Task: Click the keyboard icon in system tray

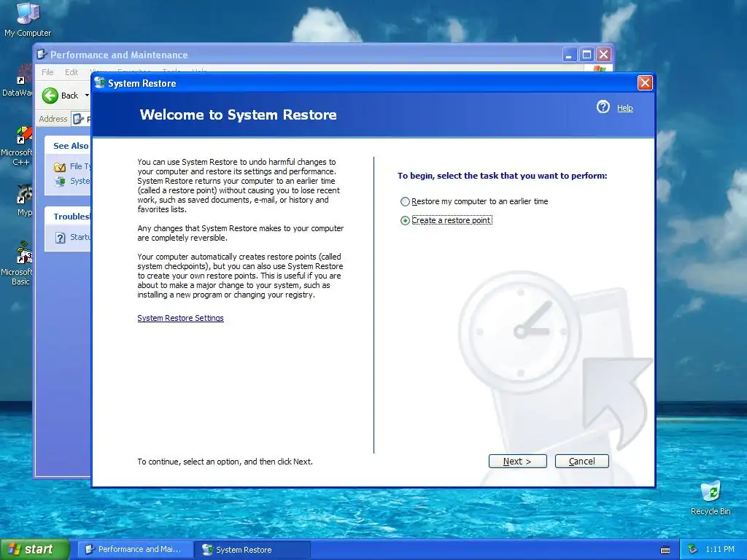Action: (665, 550)
